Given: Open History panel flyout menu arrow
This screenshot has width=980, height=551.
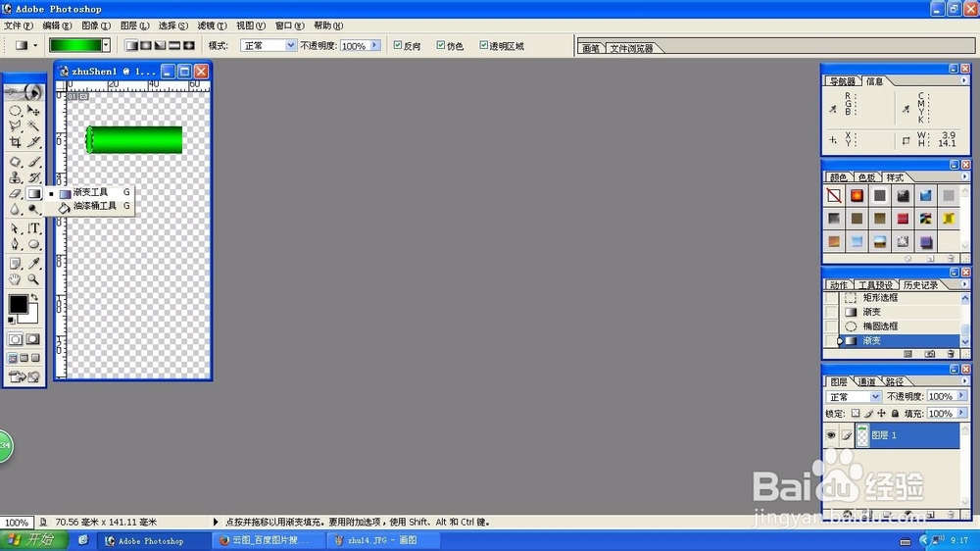Looking at the screenshot, I should 964,284.
